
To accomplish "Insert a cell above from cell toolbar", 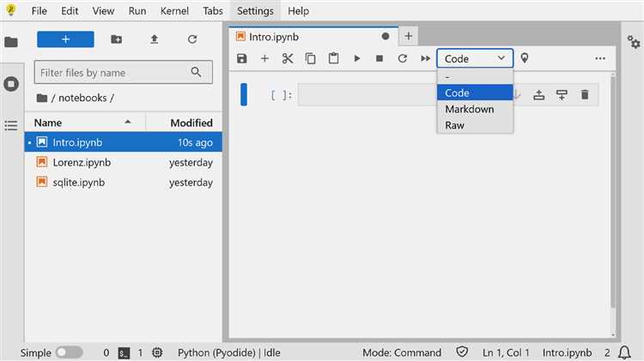I will click(539, 95).
